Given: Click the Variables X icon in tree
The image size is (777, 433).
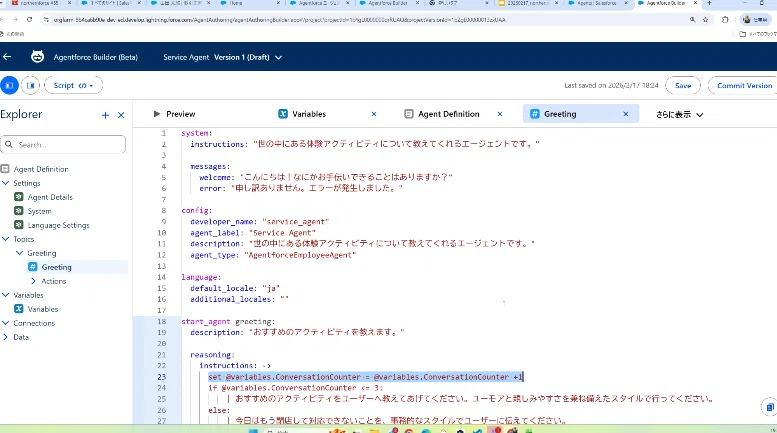Looking at the screenshot, I should [19, 309].
